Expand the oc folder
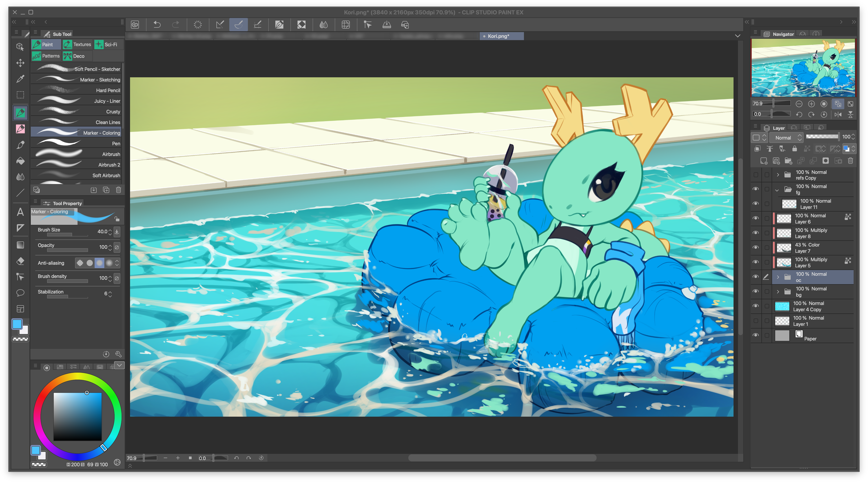The height and width of the screenshot is (482, 868). tap(778, 277)
